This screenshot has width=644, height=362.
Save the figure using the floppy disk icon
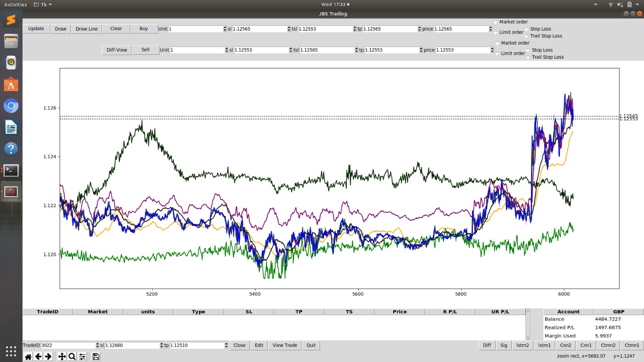coord(96,357)
